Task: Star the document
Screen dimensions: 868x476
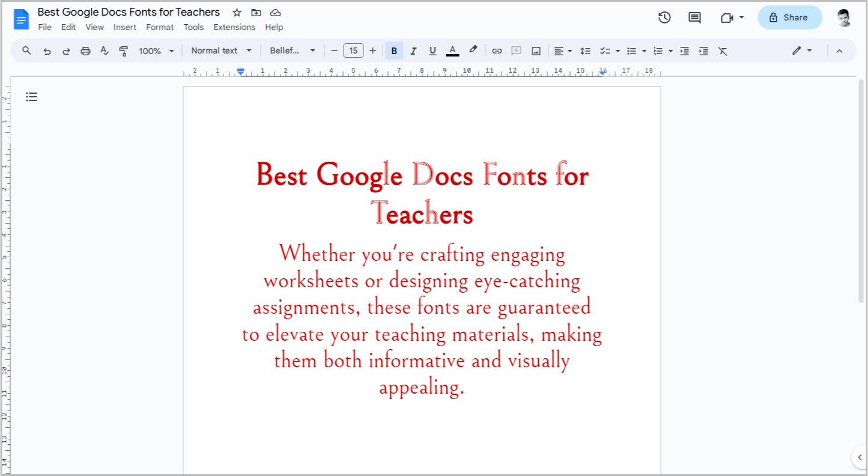Action: 236,11
